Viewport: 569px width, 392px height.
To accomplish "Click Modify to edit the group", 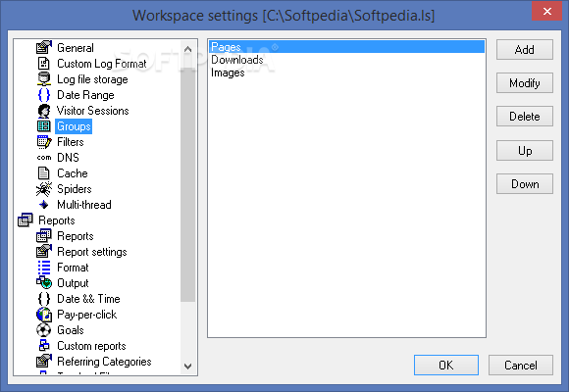I will point(525,83).
